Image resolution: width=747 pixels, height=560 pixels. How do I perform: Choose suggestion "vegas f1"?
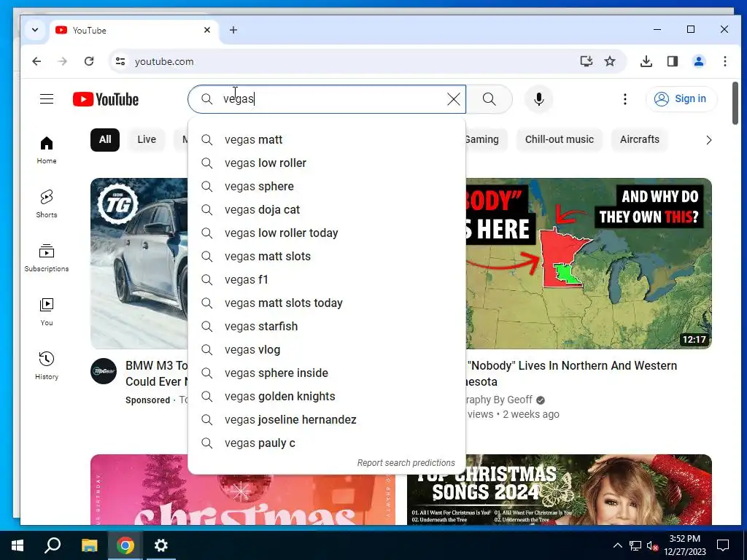(327, 279)
